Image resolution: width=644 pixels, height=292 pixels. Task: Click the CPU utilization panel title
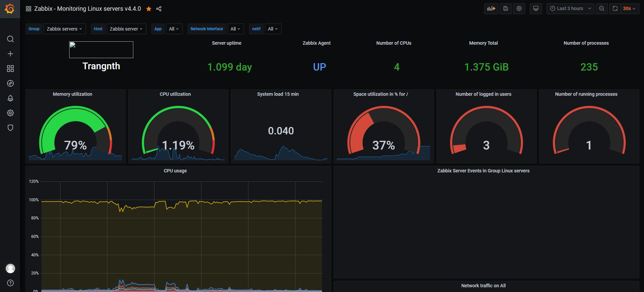(x=175, y=94)
